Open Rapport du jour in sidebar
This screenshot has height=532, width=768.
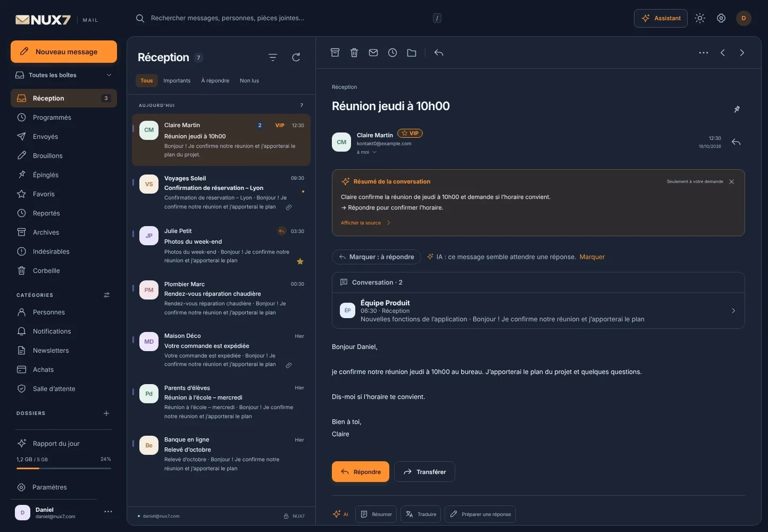(x=64, y=444)
